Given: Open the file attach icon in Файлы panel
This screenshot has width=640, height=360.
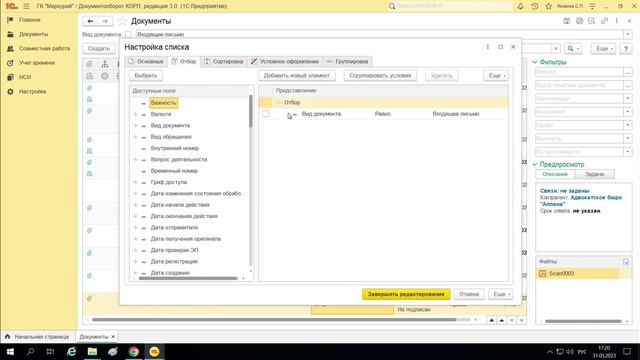Looking at the screenshot, I should (626, 262).
